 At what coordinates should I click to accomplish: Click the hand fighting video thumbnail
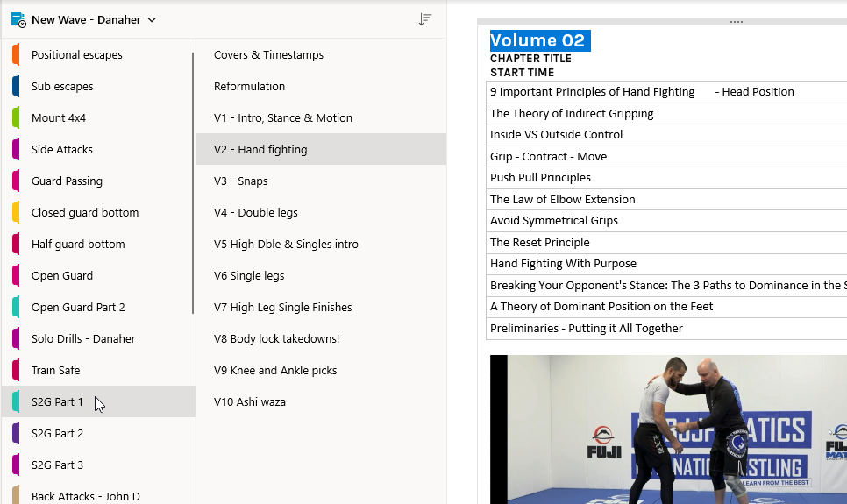(x=668, y=429)
